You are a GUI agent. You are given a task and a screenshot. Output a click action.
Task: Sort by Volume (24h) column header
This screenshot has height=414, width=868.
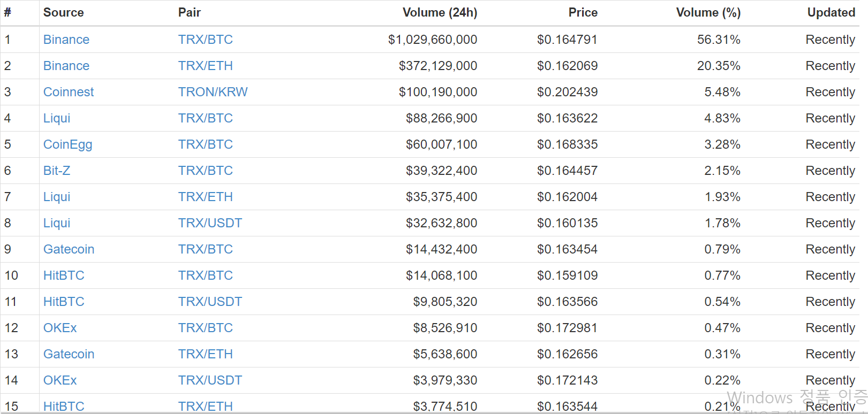click(440, 12)
